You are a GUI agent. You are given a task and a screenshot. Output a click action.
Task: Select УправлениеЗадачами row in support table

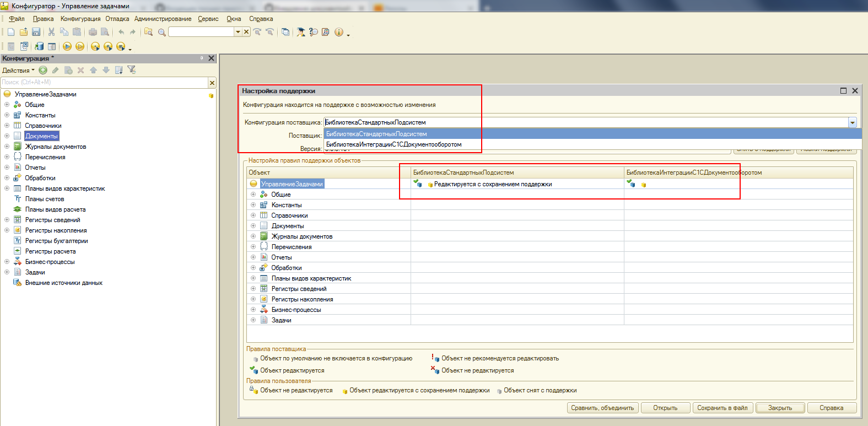point(292,184)
